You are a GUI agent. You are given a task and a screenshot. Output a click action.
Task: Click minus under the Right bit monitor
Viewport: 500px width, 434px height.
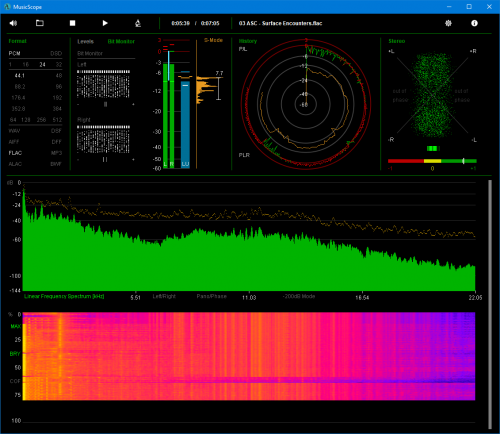click(78, 160)
